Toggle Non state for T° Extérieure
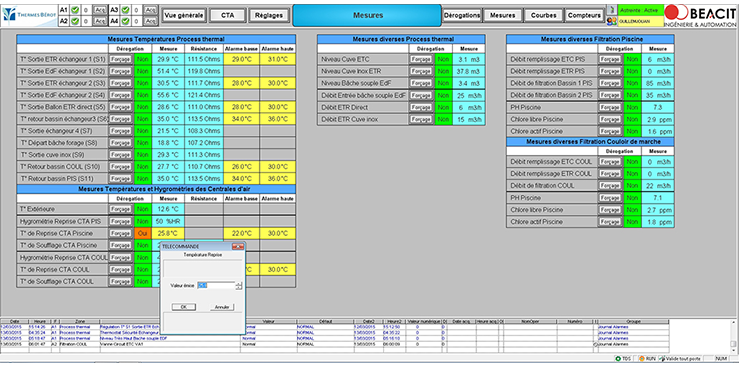 pyautogui.click(x=143, y=209)
